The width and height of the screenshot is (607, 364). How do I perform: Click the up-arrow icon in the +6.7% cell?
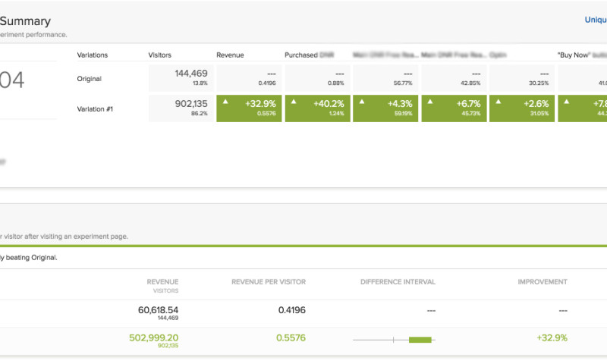429,101
